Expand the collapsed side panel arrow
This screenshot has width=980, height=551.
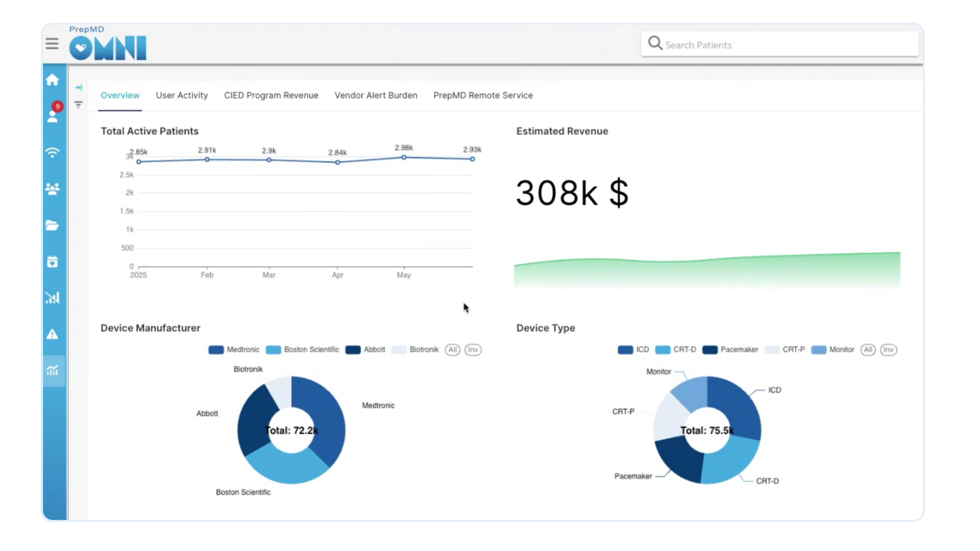coord(78,87)
